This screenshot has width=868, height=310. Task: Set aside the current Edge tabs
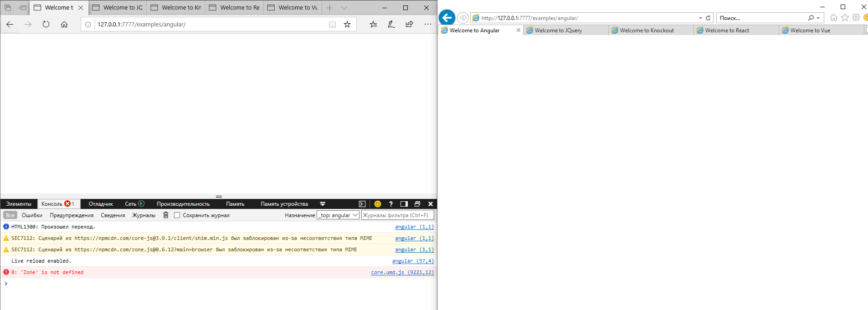point(22,7)
